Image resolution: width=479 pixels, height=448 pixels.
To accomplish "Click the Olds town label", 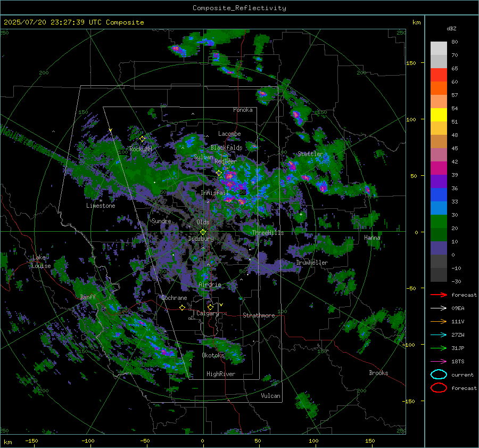I will click(x=203, y=222).
